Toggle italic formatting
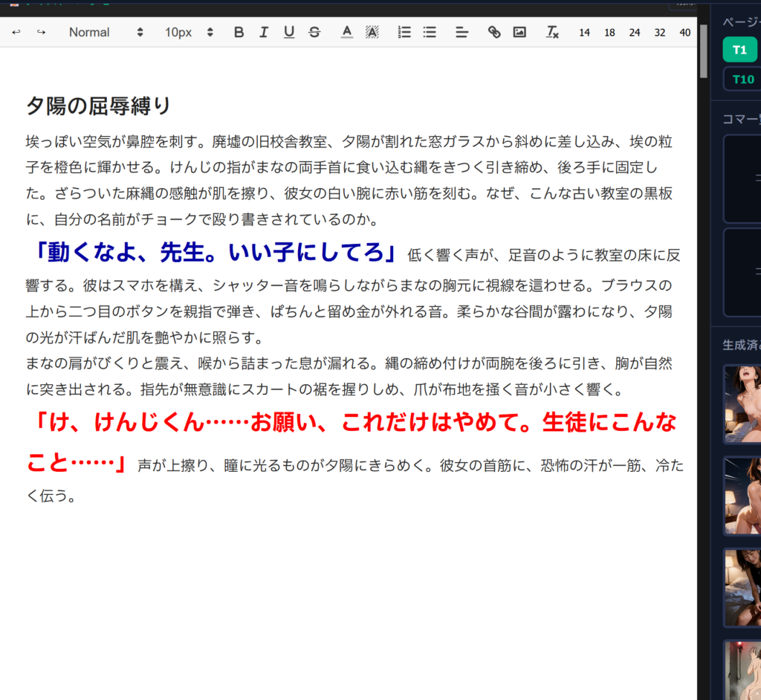The image size is (761, 700). 263,32
